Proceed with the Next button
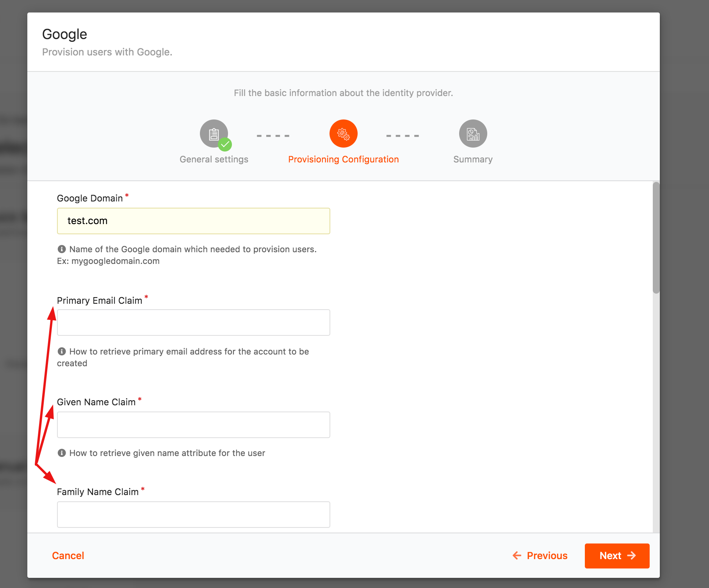The image size is (709, 588). coord(617,556)
